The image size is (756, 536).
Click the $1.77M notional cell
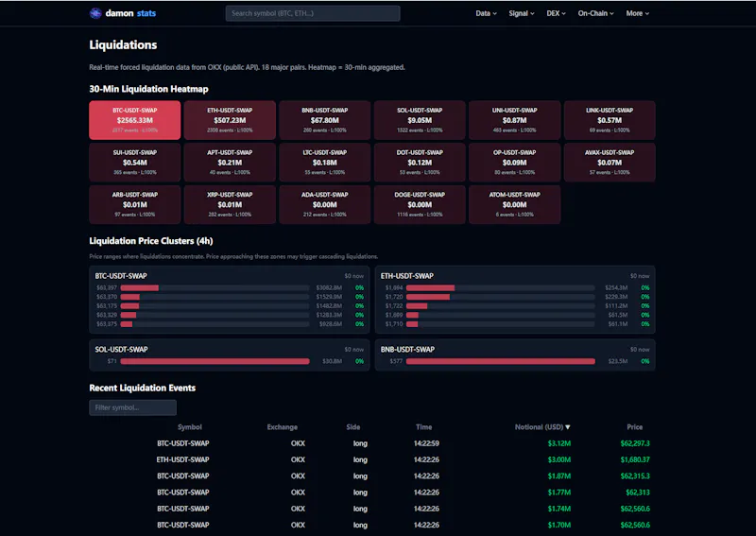[558, 493]
